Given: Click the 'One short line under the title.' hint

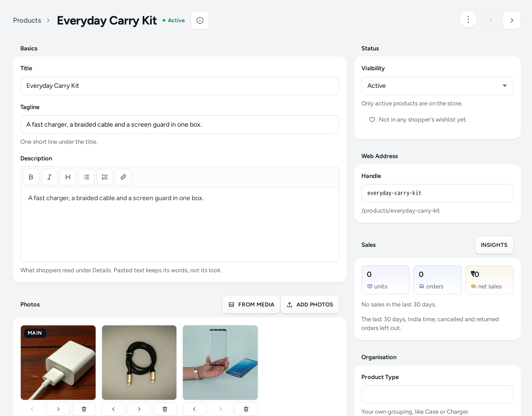Looking at the screenshot, I should click(x=59, y=142).
